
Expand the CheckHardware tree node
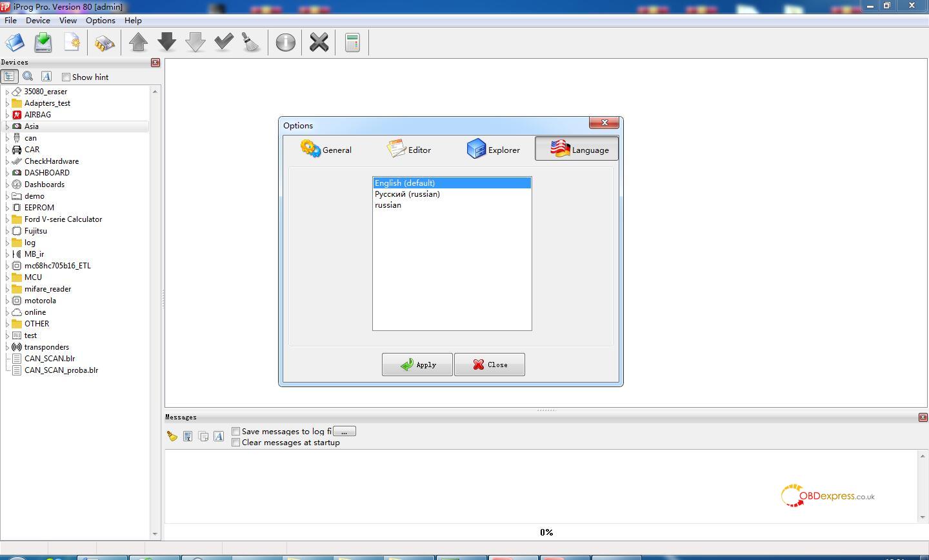point(7,161)
